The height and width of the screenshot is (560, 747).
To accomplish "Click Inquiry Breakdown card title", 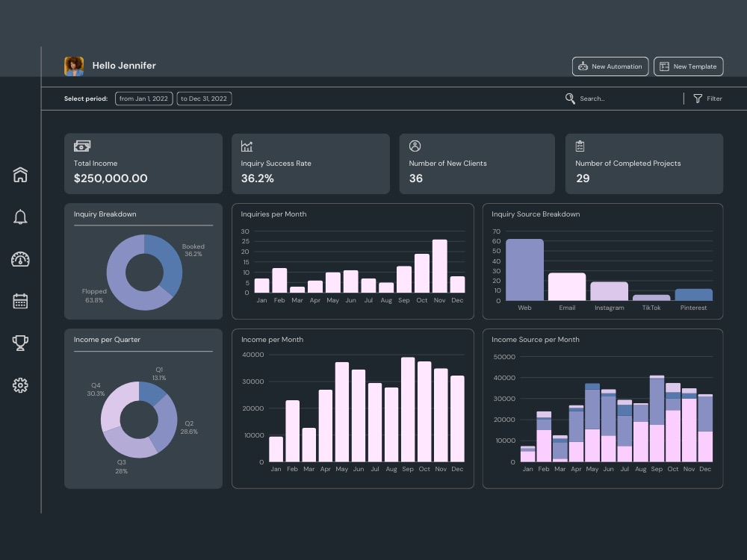I will (105, 214).
